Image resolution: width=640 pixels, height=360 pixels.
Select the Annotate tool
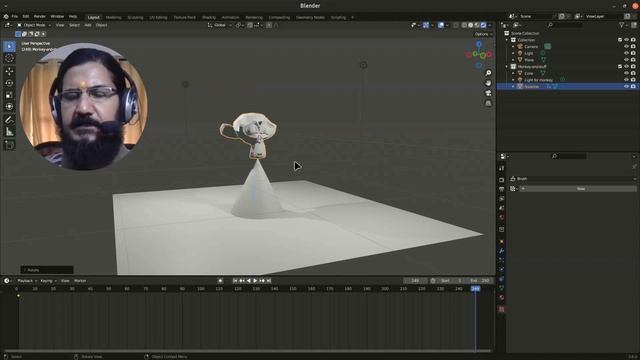(9, 120)
